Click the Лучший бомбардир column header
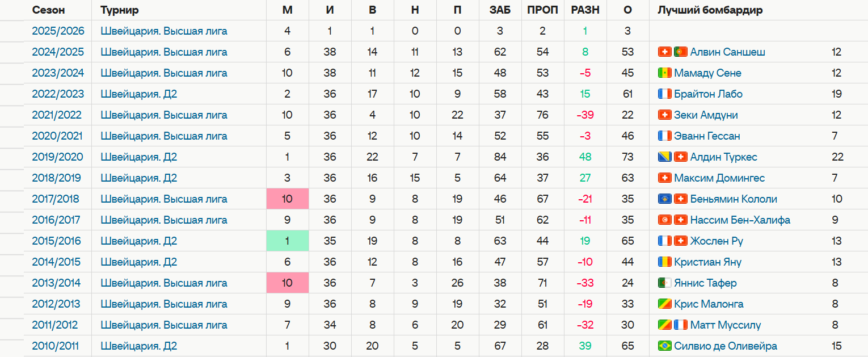The image size is (868, 357). [x=710, y=10]
